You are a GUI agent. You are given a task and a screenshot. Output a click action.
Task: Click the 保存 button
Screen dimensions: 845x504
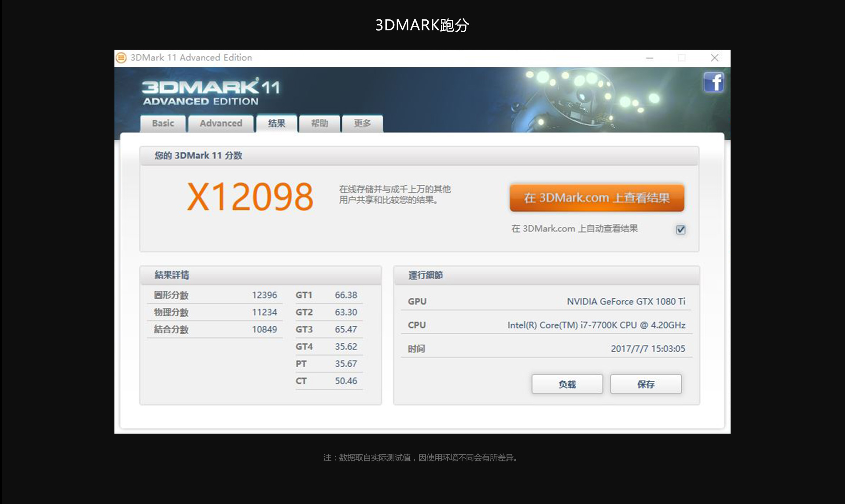pyautogui.click(x=646, y=384)
